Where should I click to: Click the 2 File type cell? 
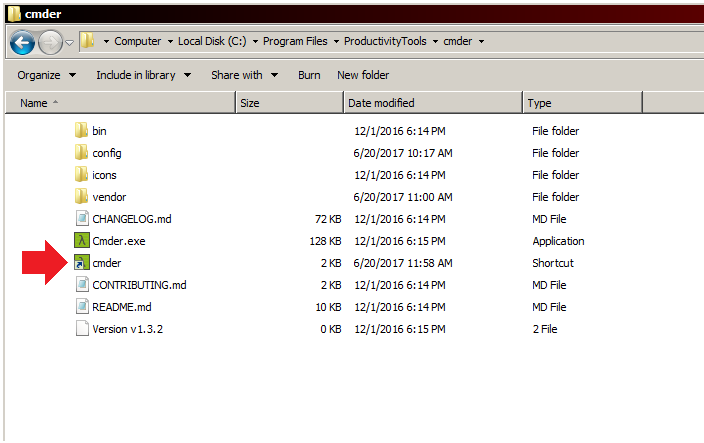(x=545, y=329)
